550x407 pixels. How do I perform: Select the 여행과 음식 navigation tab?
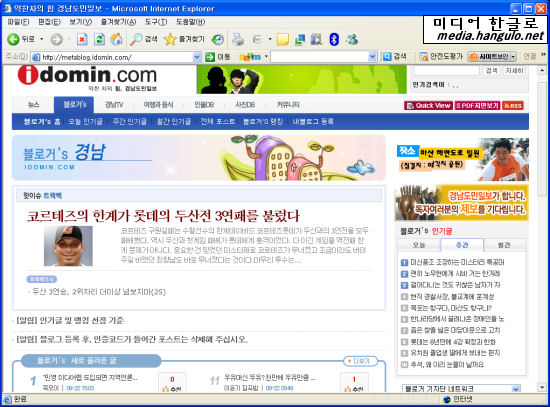coord(158,105)
